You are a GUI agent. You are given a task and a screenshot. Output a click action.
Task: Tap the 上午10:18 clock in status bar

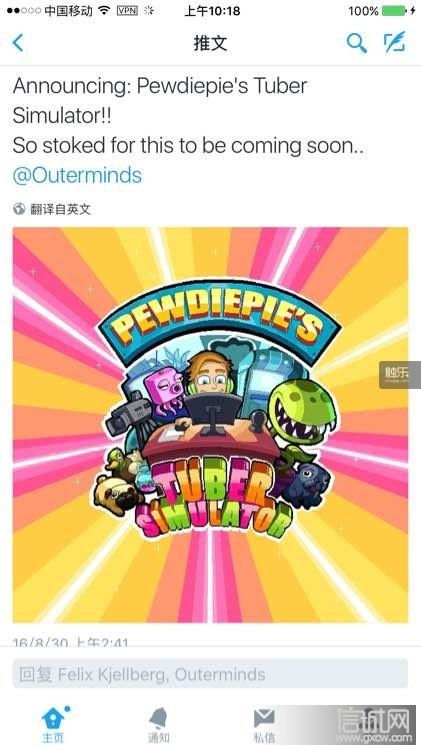[212, 11]
